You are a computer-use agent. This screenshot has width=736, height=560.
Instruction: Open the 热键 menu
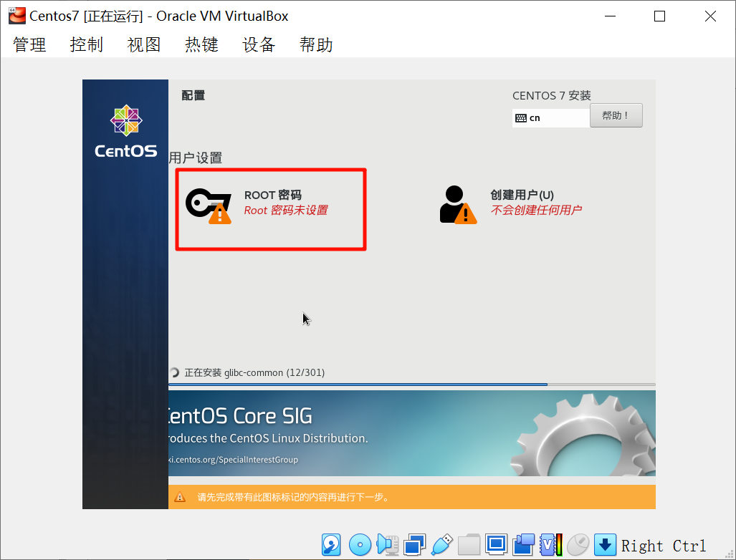point(201,44)
